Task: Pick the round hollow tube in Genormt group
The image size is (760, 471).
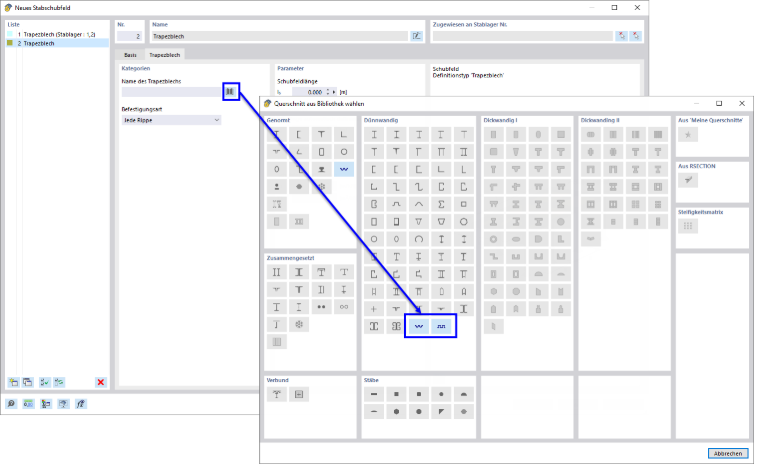Action: 344,152
